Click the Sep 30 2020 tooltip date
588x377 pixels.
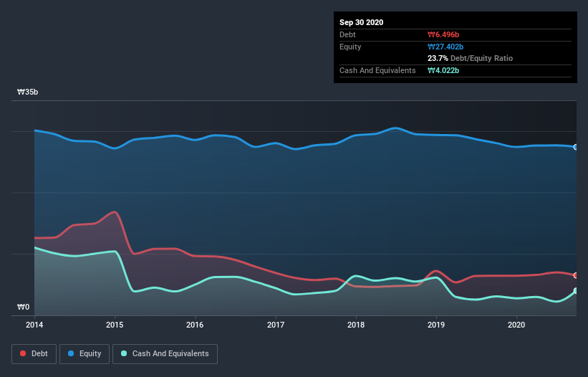point(362,22)
